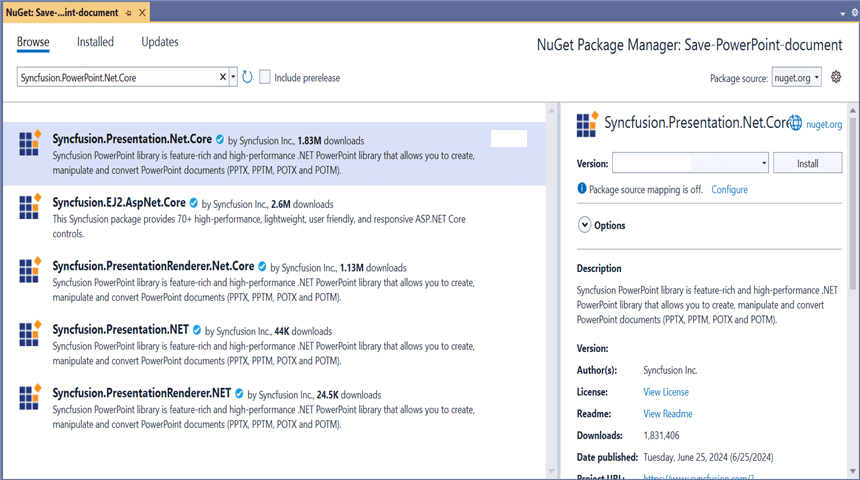The width and height of the screenshot is (860, 480).
Task: Refresh the package list
Action: coord(247,77)
